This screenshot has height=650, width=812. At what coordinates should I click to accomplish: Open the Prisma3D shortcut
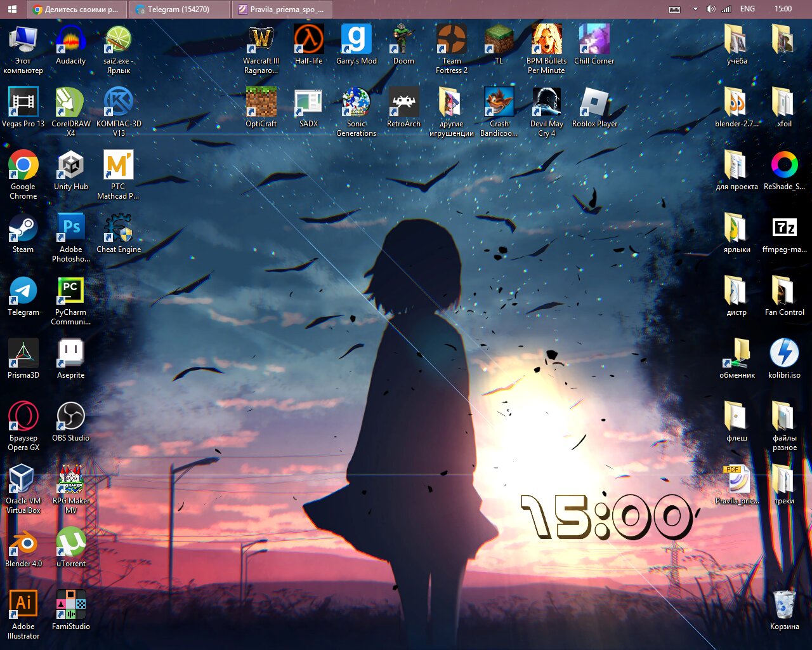pos(23,359)
